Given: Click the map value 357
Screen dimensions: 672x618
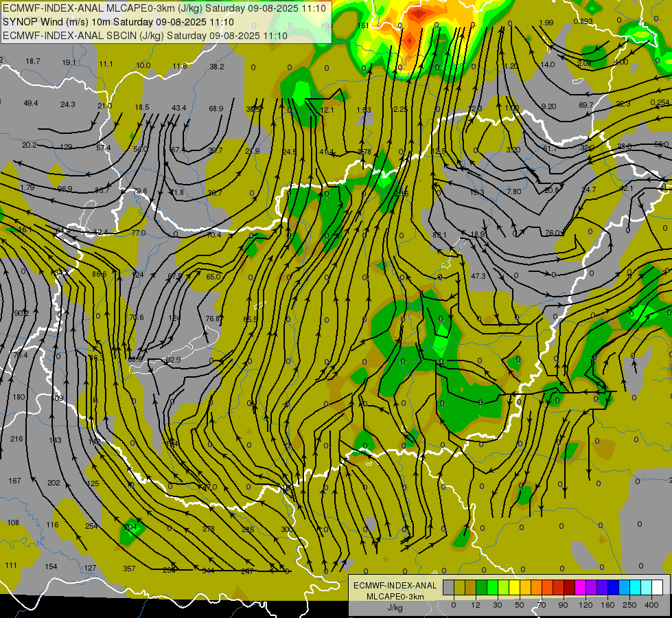Looking at the screenshot, I should pyautogui.click(x=129, y=569).
